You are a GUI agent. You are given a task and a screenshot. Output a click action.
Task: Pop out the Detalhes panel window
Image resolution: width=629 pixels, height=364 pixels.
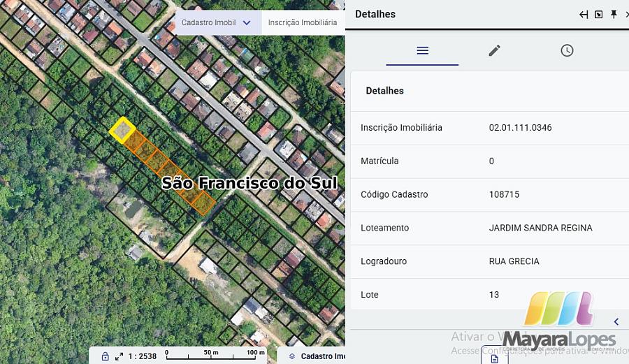click(x=598, y=15)
